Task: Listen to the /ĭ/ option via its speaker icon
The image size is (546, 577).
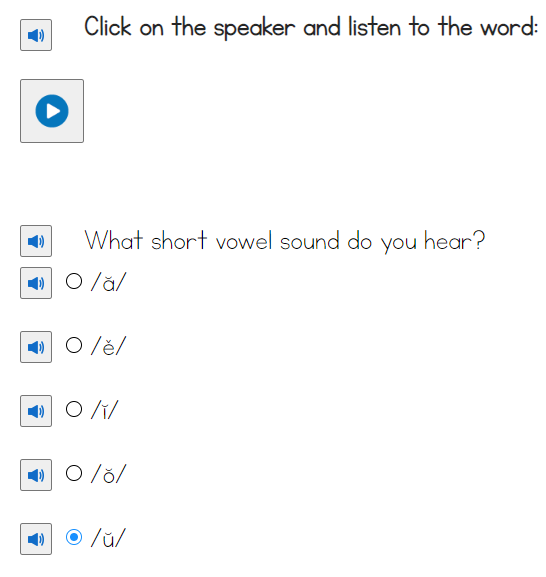Action: click(36, 411)
